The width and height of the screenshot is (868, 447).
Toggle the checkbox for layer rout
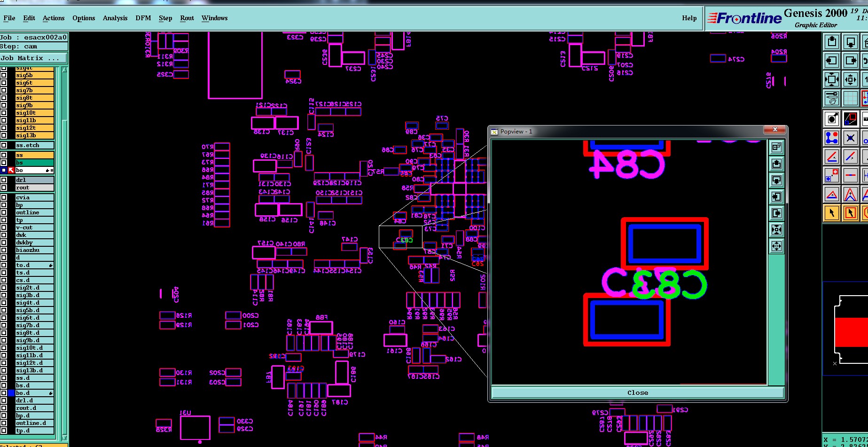click(4, 188)
